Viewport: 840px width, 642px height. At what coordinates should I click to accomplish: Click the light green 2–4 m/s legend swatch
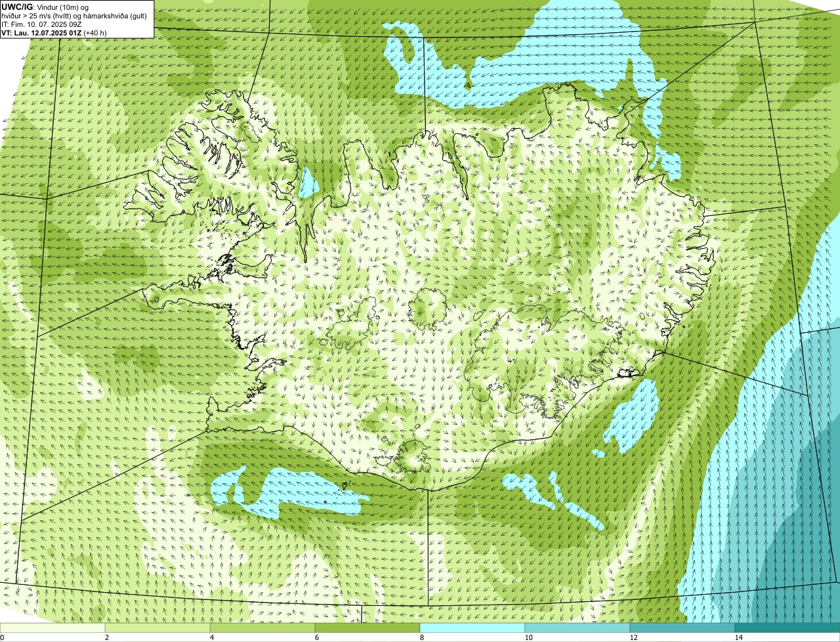coord(157,628)
